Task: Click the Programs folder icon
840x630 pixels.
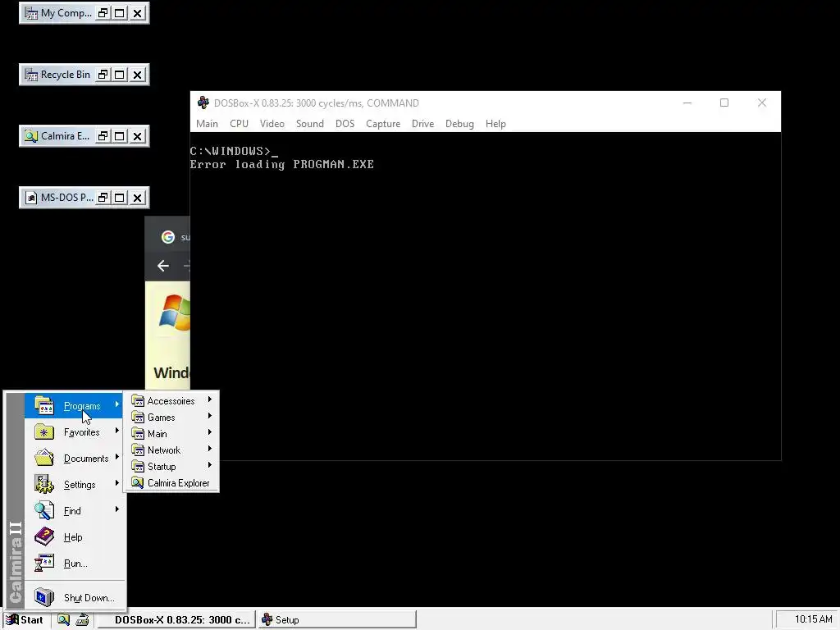Action: coord(44,405)
